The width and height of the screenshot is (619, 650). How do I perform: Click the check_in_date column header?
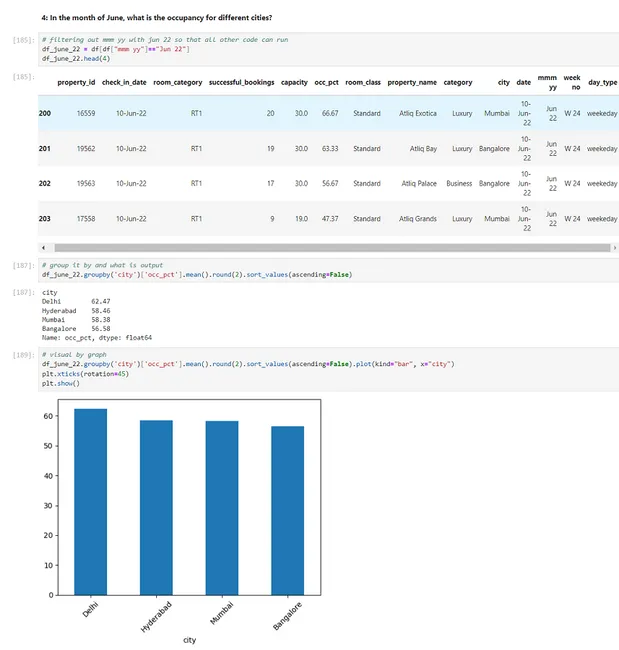(124, 82)
